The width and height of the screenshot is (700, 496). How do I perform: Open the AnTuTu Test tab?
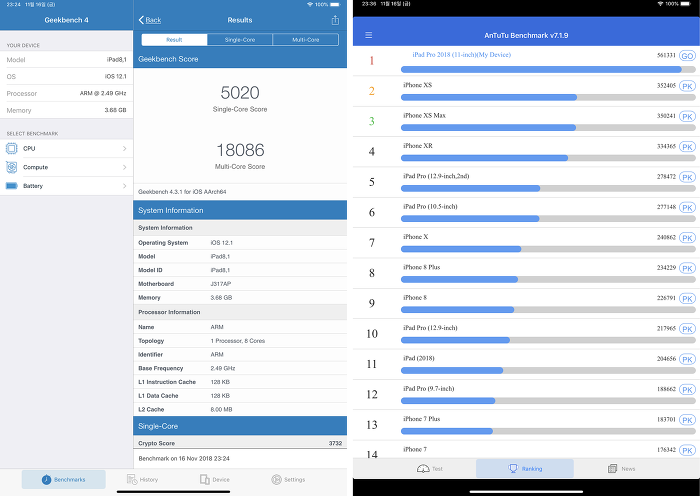[429, 469]
